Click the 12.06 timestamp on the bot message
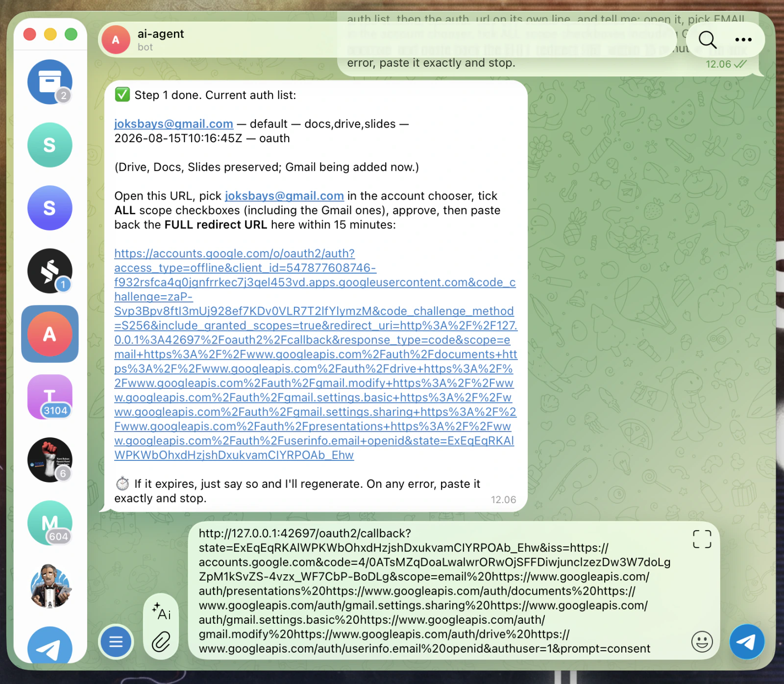The width and height of the screenshot is (784, 684). tap(503, 500)
